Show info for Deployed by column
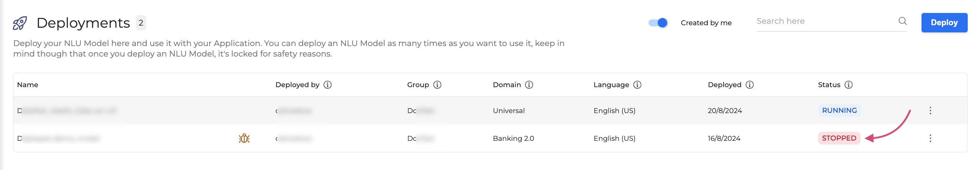980x170 pixels. (x=328, y=85)
